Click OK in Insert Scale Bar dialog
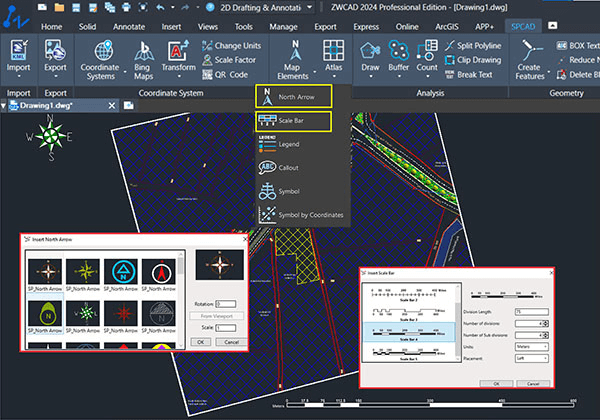Image resolution: width=600 pixels, height=420 pixels. (496, 384)
